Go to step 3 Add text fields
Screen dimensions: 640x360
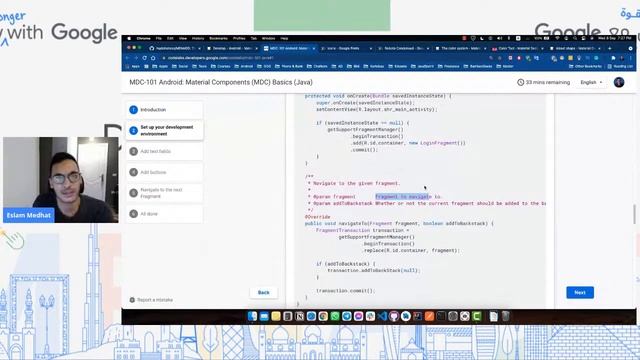(x=164, y=151)
